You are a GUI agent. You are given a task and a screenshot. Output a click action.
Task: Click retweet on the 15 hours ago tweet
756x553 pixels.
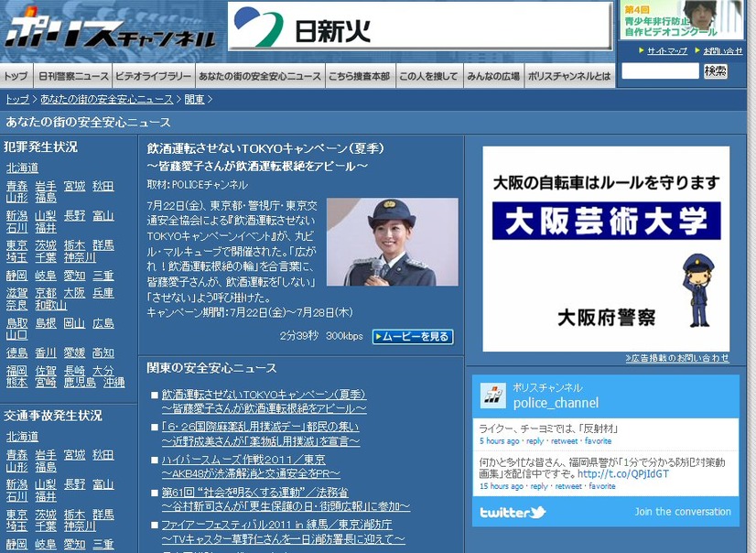568,486
